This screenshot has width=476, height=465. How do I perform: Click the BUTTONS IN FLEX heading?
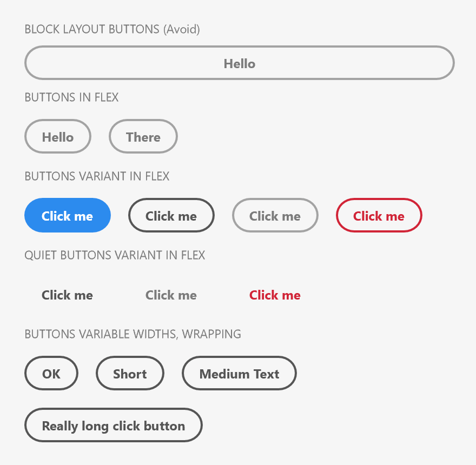click(70, 98)
